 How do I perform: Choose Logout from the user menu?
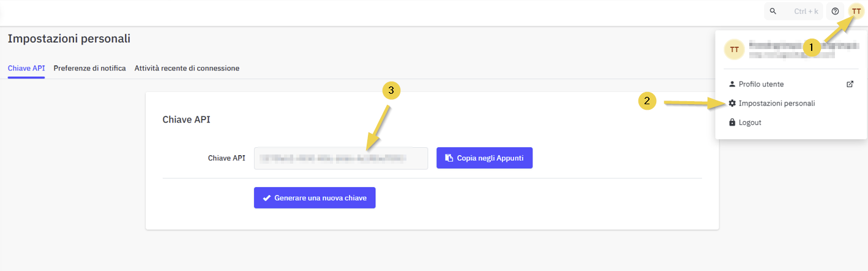tap(750, 123)
